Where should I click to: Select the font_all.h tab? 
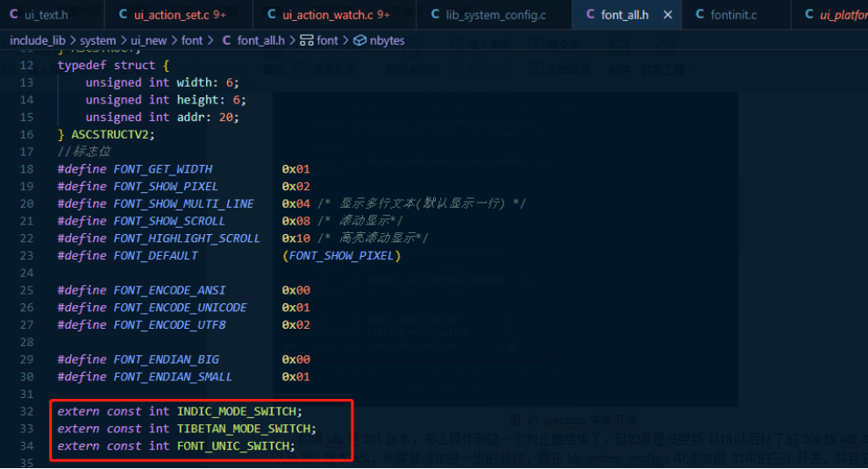(x=624, y=15)
